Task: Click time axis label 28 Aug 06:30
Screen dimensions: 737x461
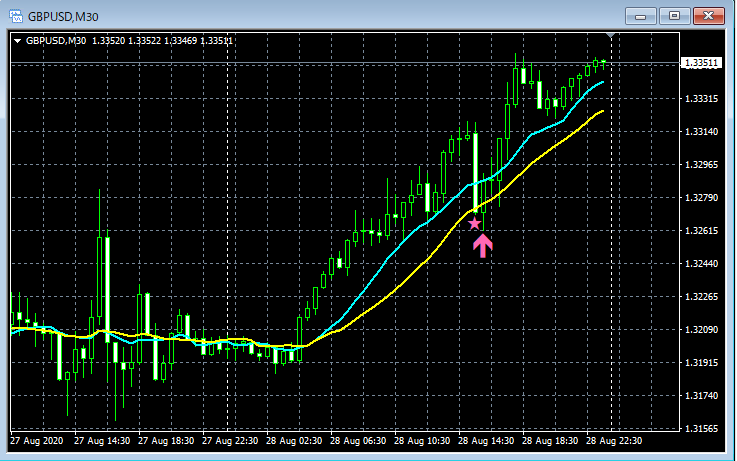Action: coord(358,441)
